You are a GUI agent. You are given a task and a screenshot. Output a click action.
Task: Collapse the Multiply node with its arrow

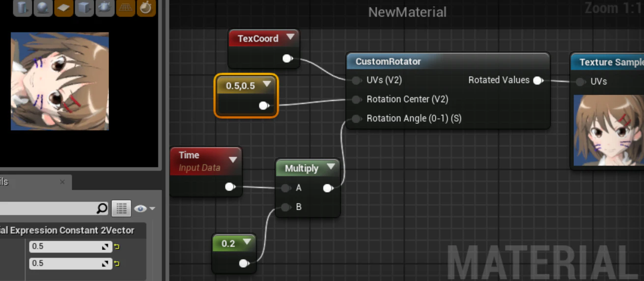coord(331,167)
